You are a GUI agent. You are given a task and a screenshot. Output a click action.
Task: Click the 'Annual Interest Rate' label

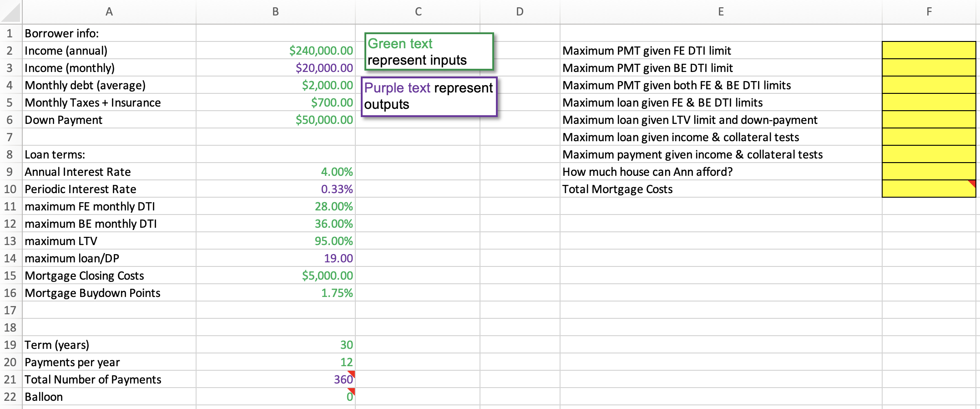[109, 172]
